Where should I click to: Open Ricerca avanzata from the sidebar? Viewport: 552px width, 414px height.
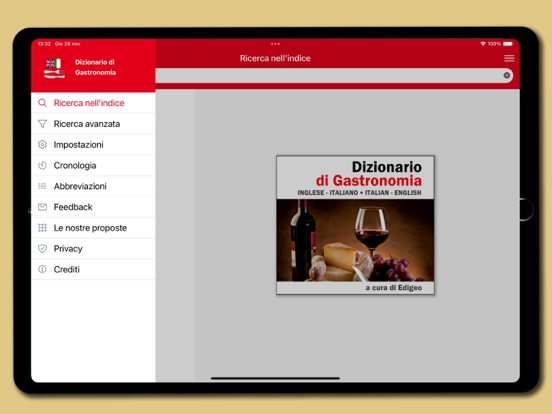(93, 124)
